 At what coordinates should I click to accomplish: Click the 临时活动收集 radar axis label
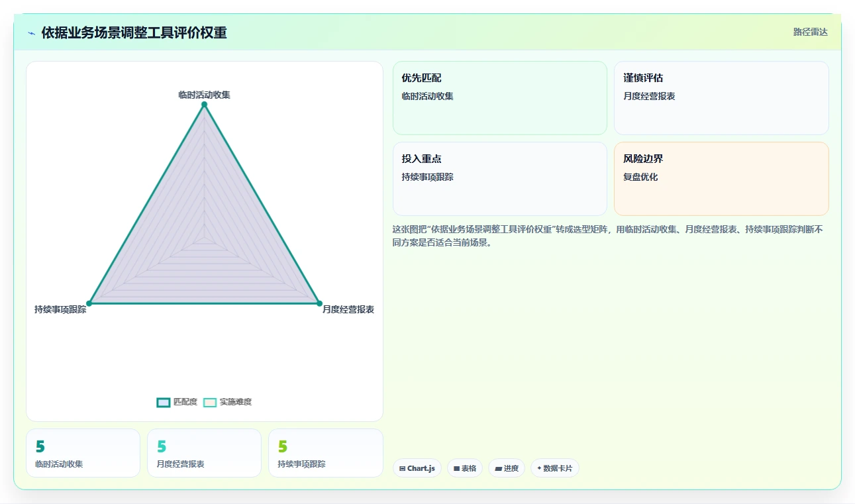(204, 95)
